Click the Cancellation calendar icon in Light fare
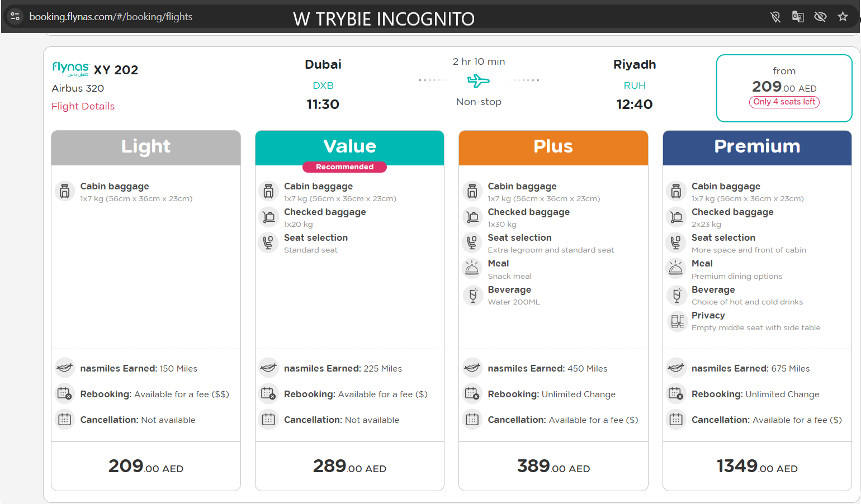Image resolution: width=861 pixels, height=504 pixels. tap(65, 419)
